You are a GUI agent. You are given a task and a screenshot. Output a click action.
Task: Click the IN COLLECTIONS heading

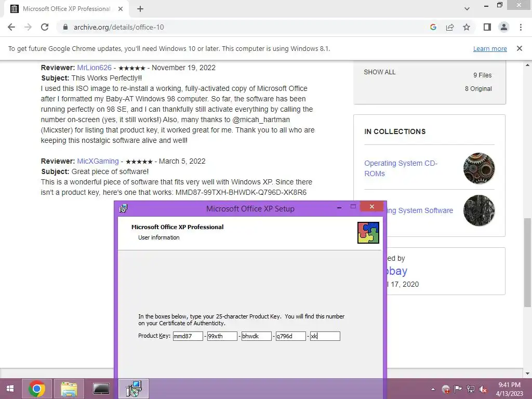tap(395, 131)
